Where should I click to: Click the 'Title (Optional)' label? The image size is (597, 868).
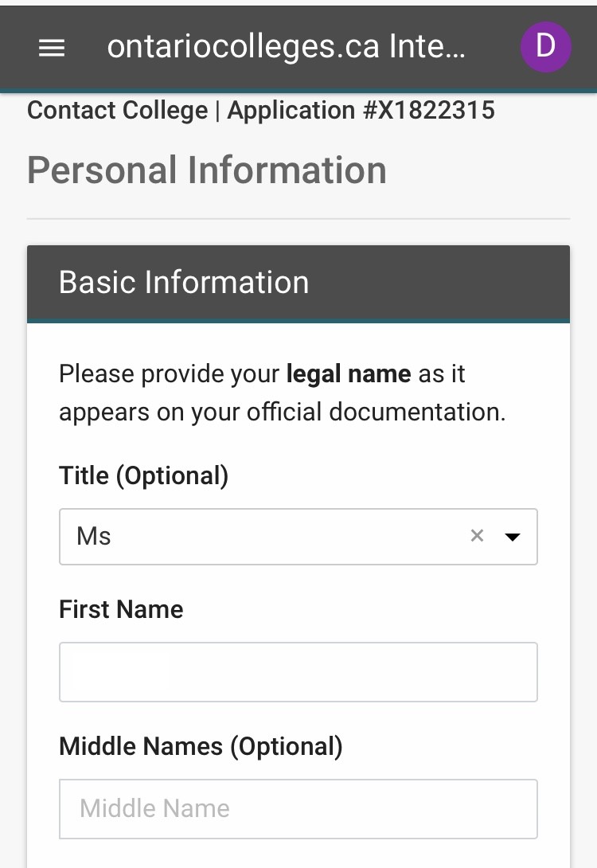[x=143, y=475]
